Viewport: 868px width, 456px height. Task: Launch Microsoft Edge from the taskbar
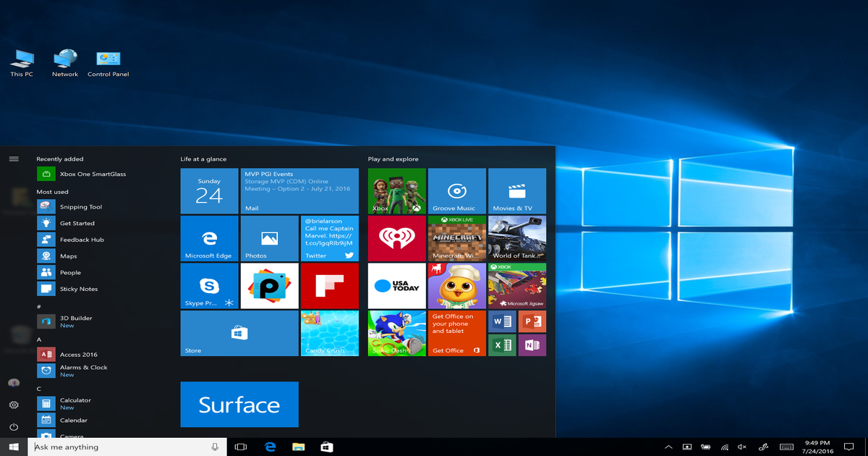tap(271, 447)
